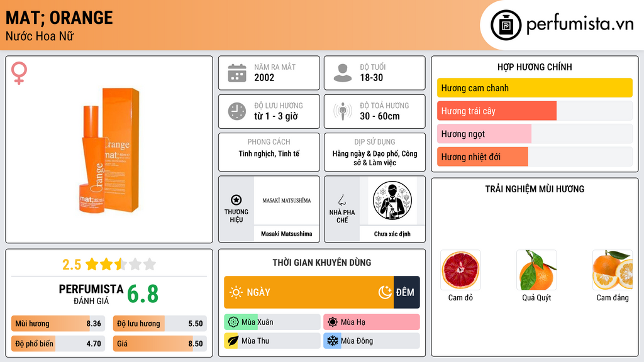
Task: Click the Phong cách label
Action: point(269,141)
